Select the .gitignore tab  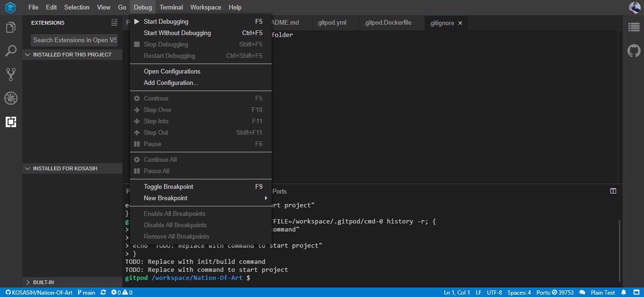pyautogui.click(x=442, y=23)
